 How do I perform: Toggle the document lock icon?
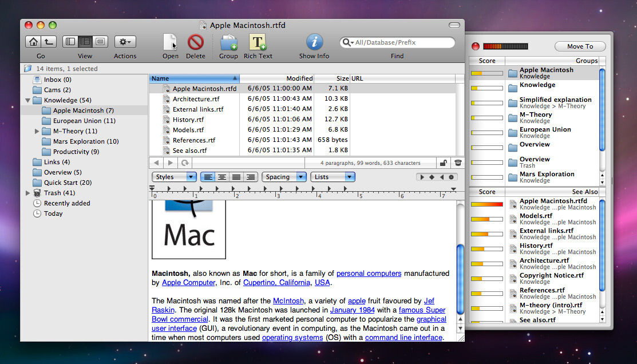[x=442, y=163]
